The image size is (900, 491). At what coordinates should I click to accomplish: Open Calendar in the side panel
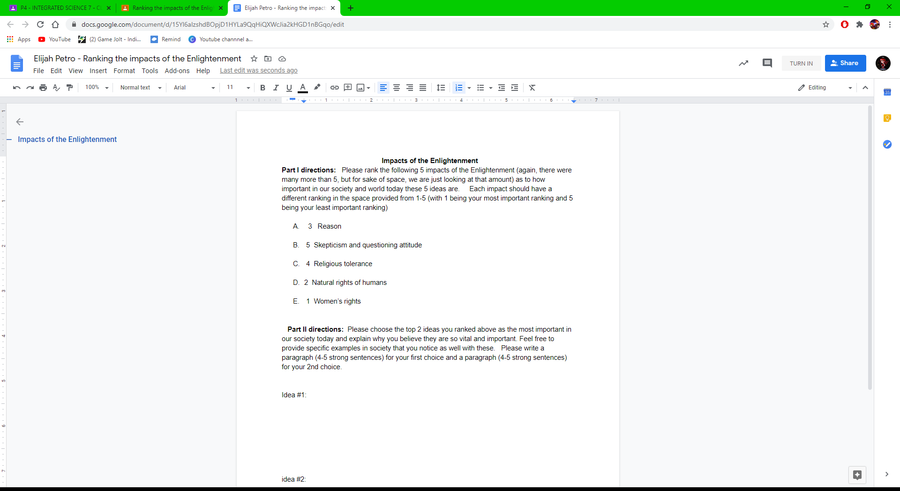(x=887, y=92)
